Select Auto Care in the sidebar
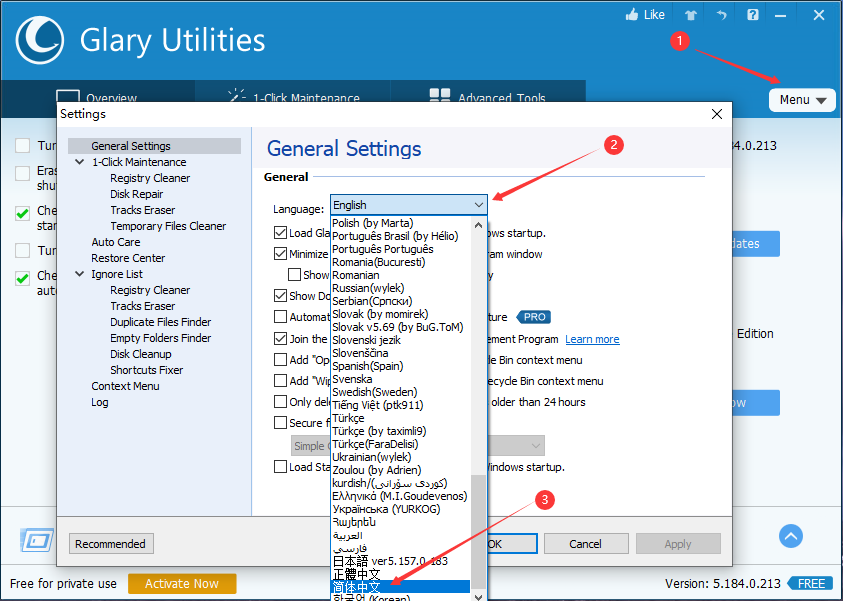The width and height of the screenshot is (843, 601). (x=116, y=242)
